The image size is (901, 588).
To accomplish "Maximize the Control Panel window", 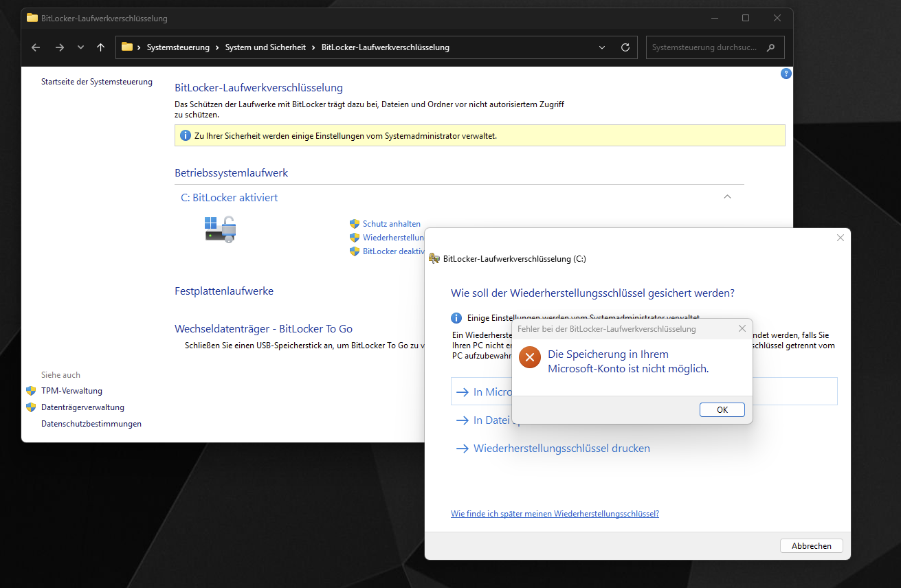I will (746, 18).
